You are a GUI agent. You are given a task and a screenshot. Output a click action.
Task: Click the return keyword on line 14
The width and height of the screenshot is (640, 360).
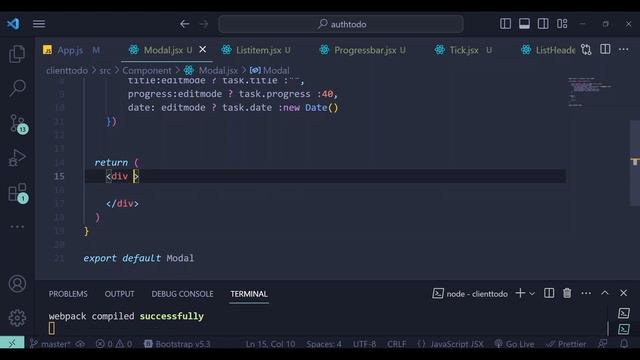click(111, 162)
